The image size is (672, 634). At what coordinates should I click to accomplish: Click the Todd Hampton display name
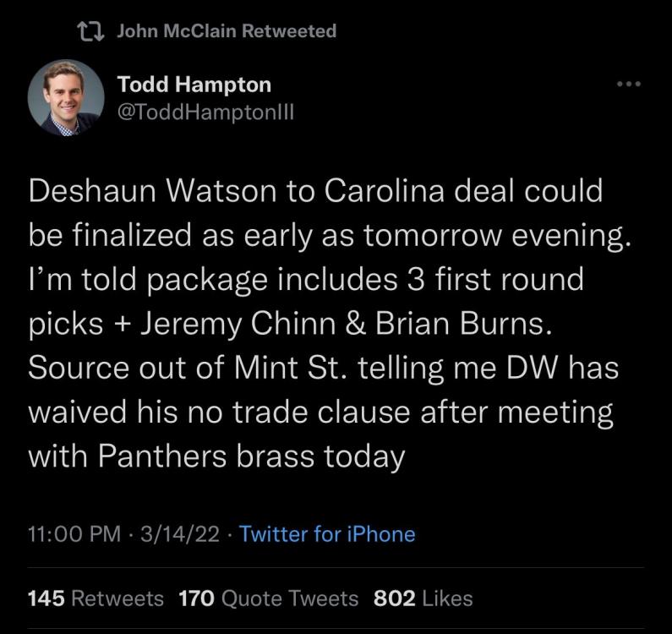tap(194, 85)
